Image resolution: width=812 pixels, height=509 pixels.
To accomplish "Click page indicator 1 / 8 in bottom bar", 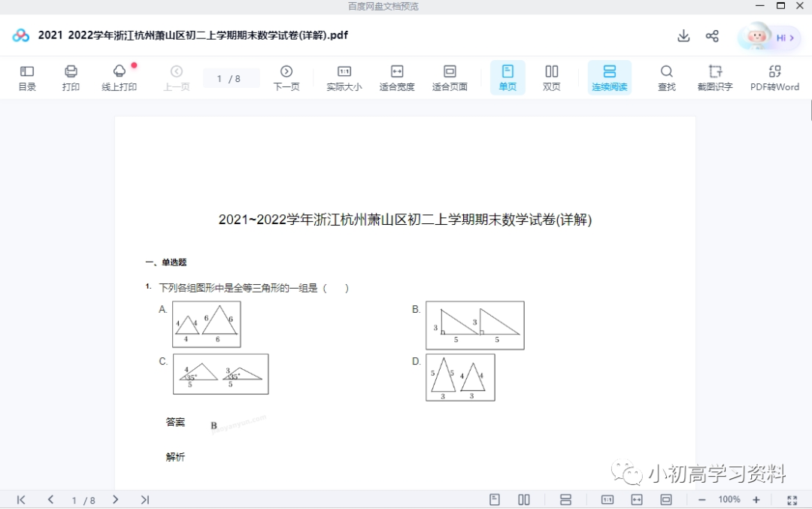I will tap(83, 500).
